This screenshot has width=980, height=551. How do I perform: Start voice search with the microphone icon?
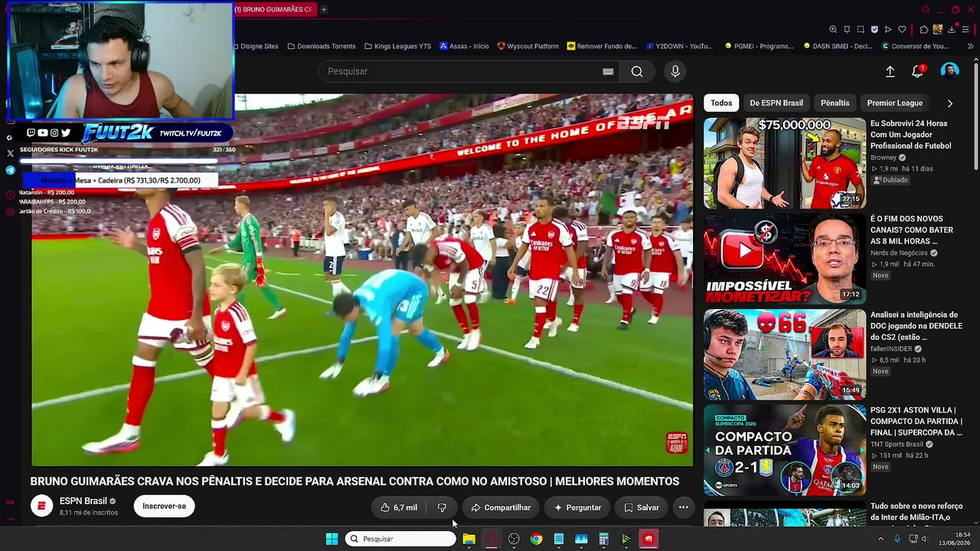pyautogui.click(x=675, y=71)
